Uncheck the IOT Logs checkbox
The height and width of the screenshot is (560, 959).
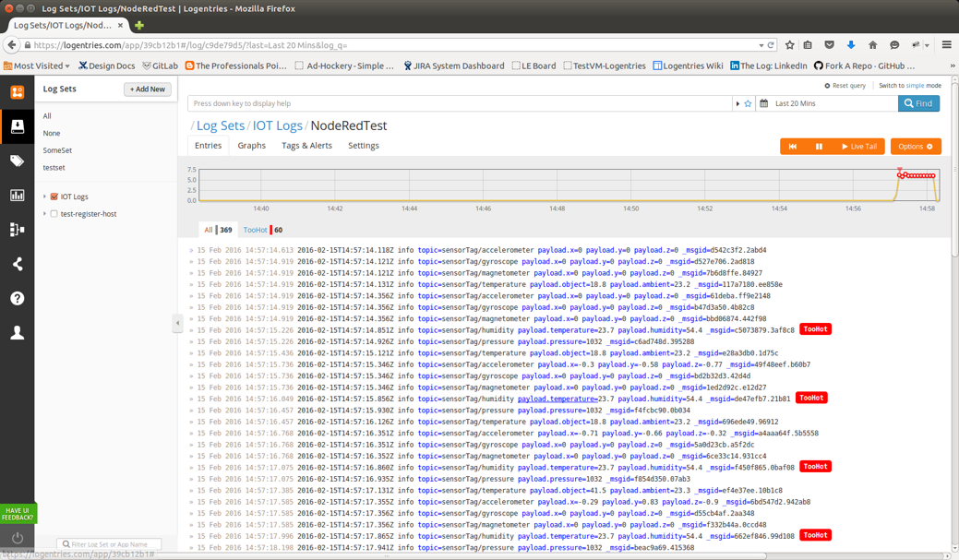coord(54,197)
